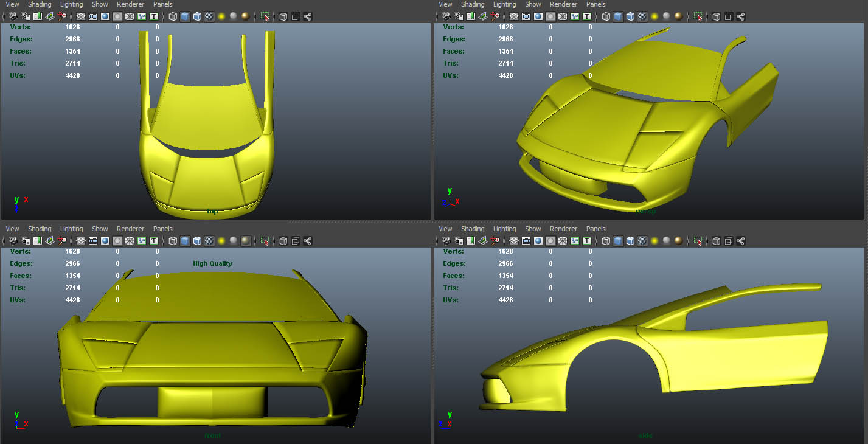868x444 pixels.
Task: Enable Wireframe on Shaded icon in persp panel
Action: [630, 16]
